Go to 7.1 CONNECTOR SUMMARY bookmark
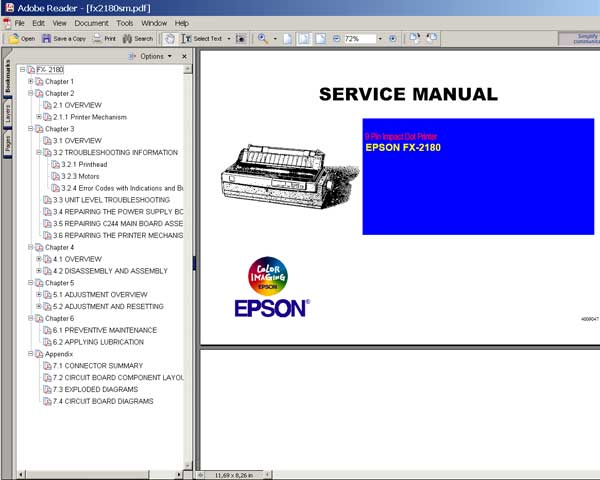The height and width of the screenshot is (480, 600). click(x=98, y=366)
